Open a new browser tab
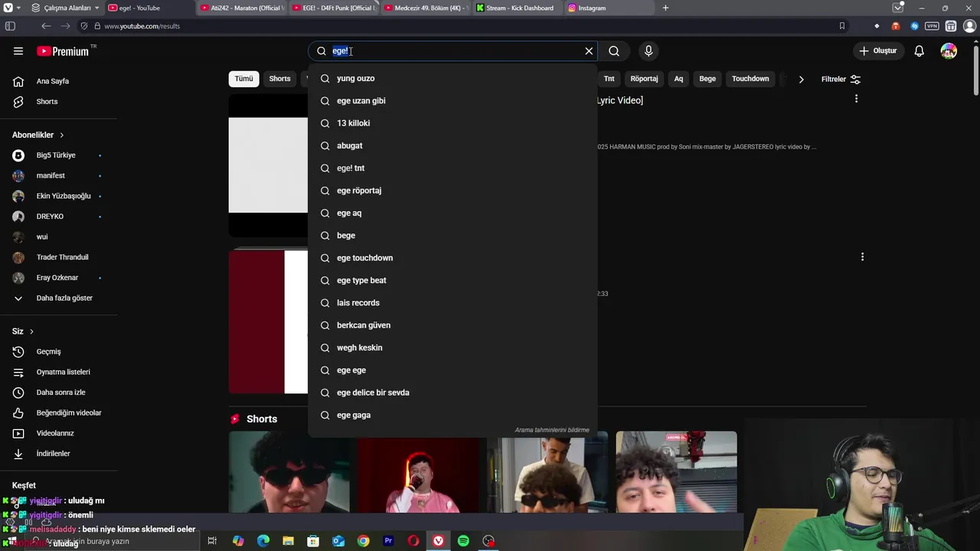980x551 pixels. pyautogui.click(x=665, y=8)
